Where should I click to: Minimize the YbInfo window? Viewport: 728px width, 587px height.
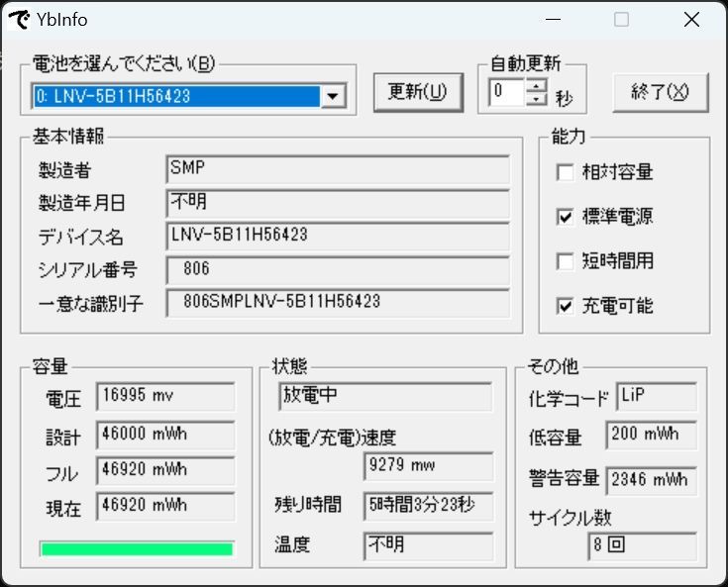553,20
